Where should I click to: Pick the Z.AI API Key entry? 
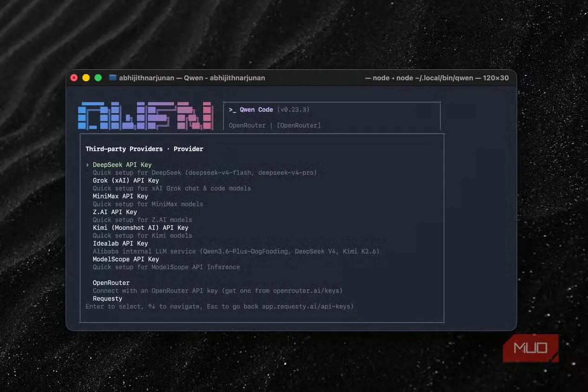[115, 212]
